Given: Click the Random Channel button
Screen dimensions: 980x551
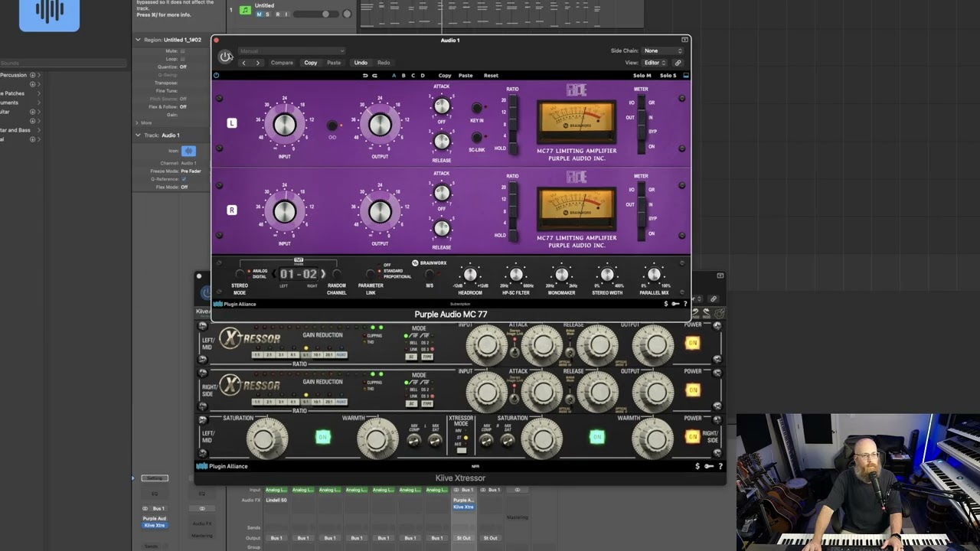Looking at the screenshot, I should pos(337,274).
